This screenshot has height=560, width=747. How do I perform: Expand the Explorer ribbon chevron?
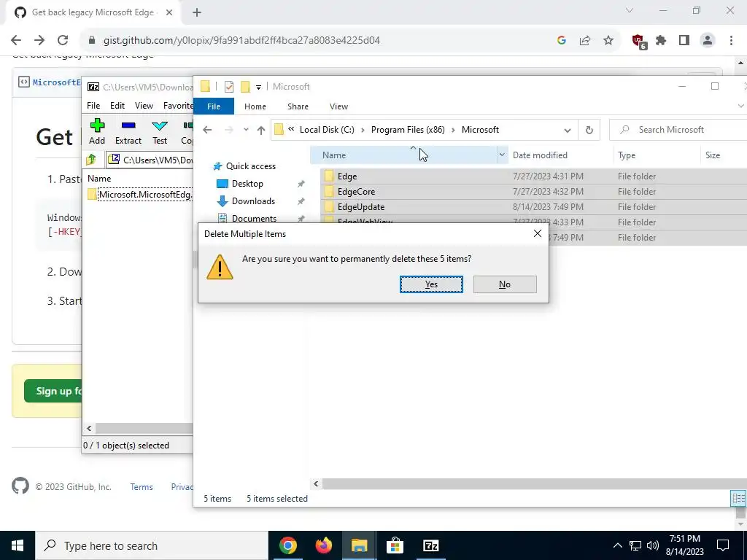click(x=740, y=106)
